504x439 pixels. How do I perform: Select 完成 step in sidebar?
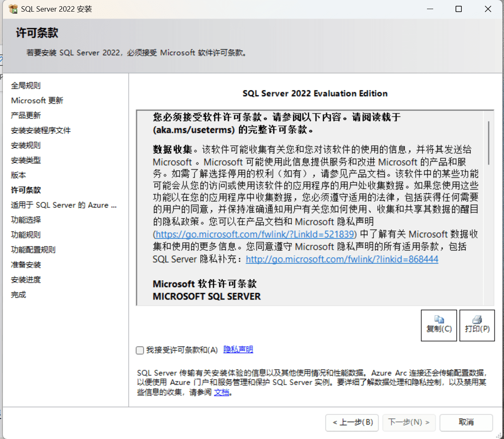coord(18,294)
